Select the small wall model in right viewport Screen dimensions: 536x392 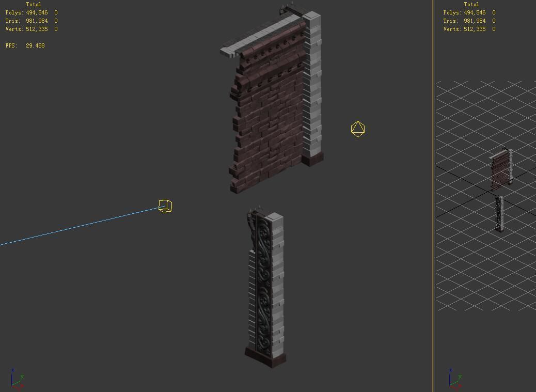tap(501, 169)
